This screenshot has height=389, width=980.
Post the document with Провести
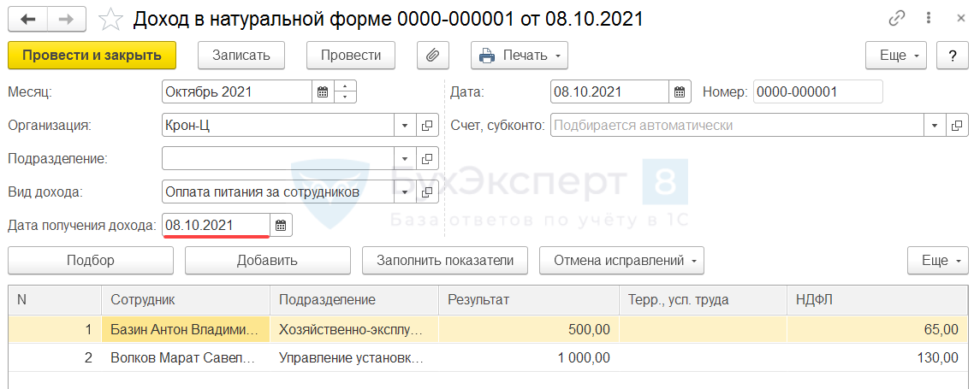point(351,55)
